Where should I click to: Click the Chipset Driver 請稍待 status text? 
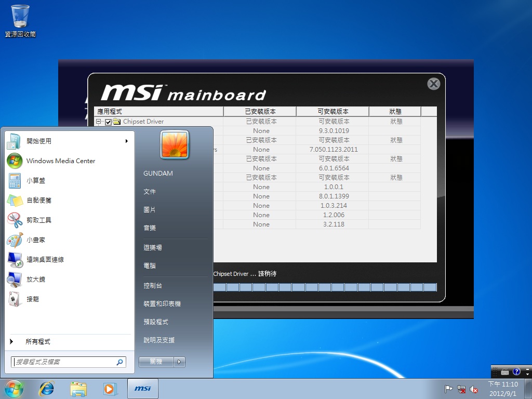click(x=245, y=274)
